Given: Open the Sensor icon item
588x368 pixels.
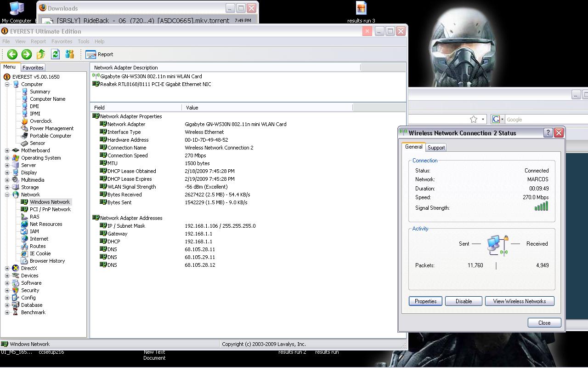Looking at the screenshot, I should click(25, 143).
